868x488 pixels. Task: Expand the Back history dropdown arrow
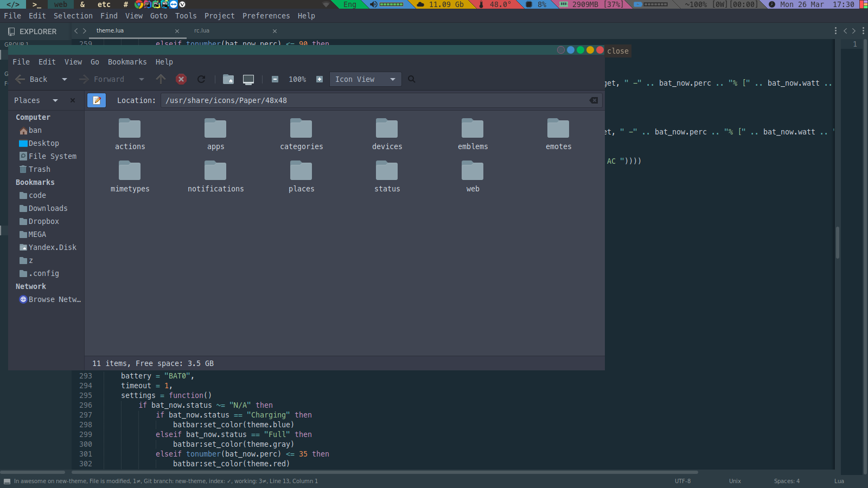pos(65,79)
